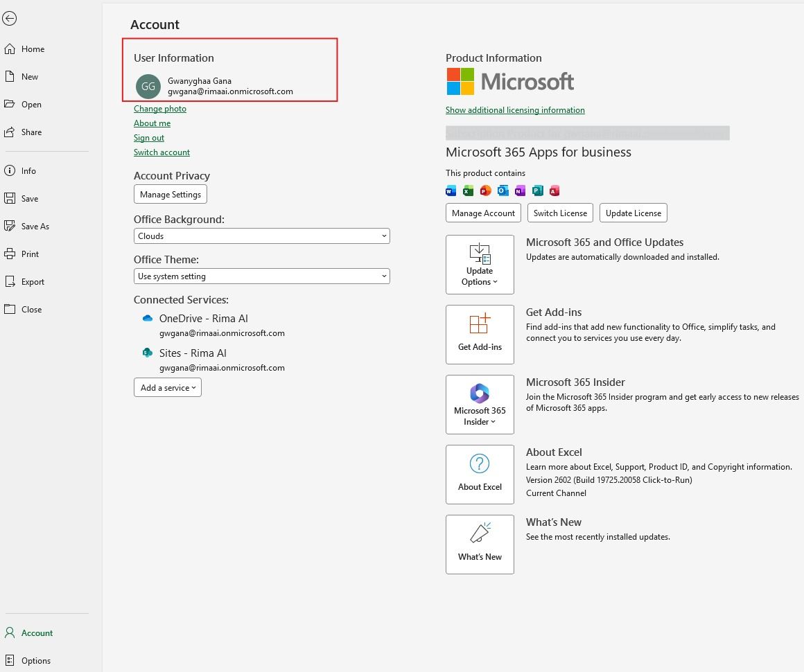
Task: Click Show additional licensing information link
Action: coord(515,110)
